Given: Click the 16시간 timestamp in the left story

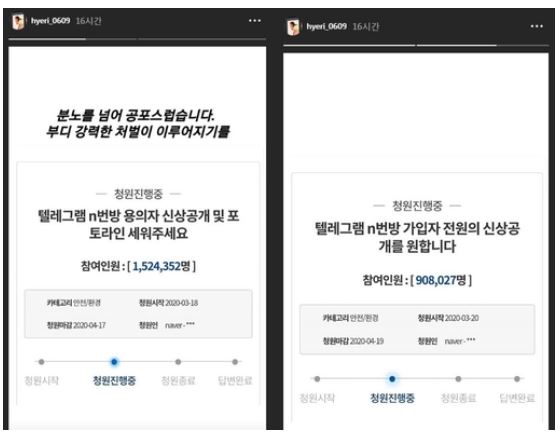Looking at the screenshot, I should (x=89, y=21).
